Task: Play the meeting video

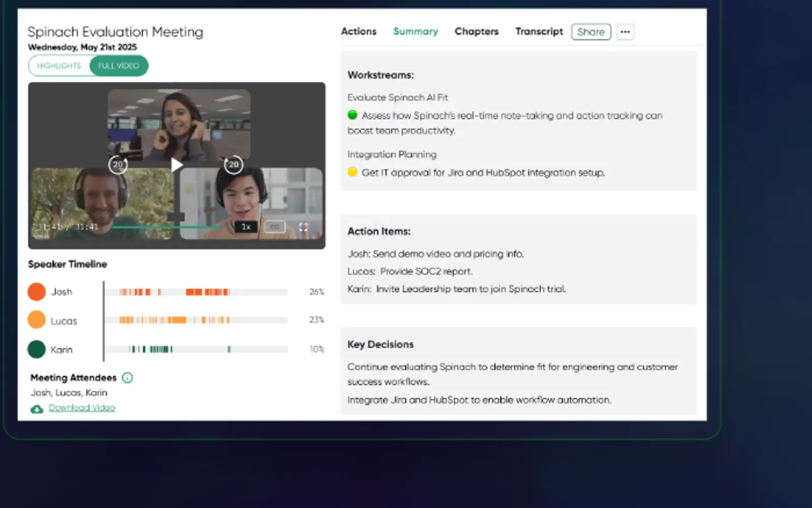Action: click(x=176, y=165)
